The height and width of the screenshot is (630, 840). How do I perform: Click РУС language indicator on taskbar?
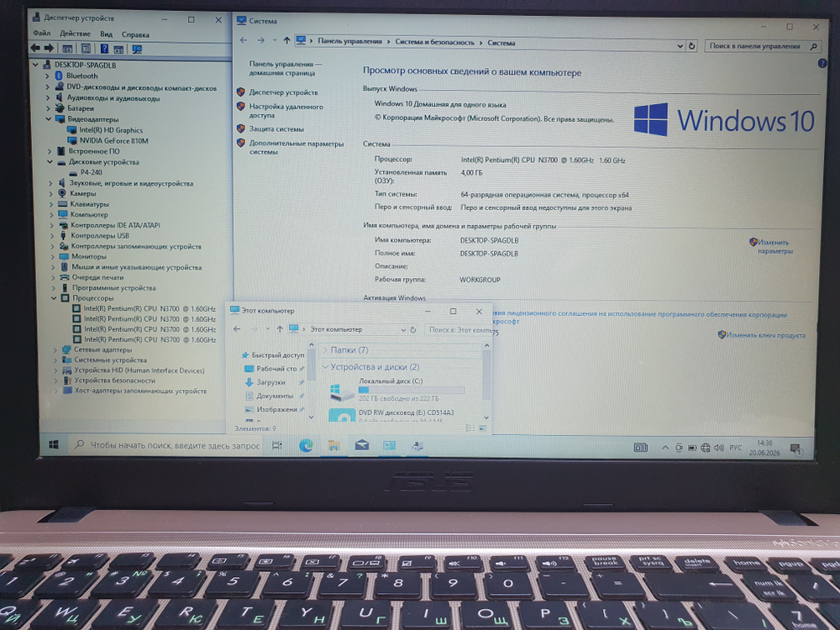736,448
